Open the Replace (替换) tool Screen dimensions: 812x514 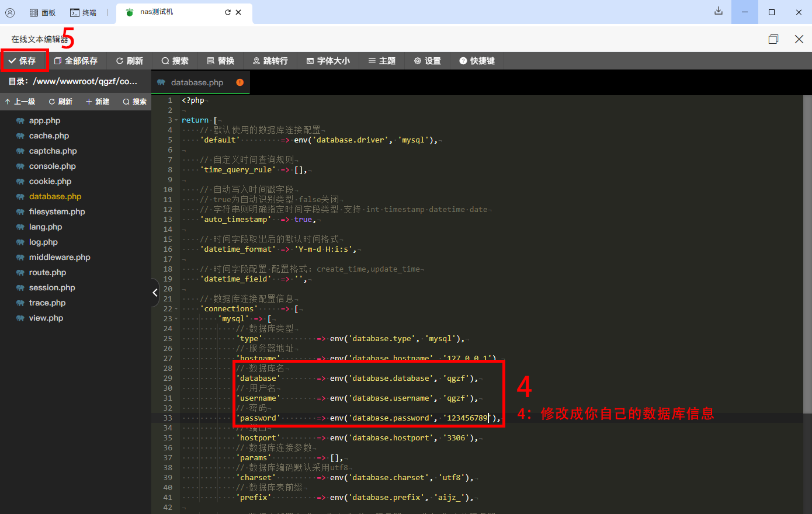pos(220,61)
